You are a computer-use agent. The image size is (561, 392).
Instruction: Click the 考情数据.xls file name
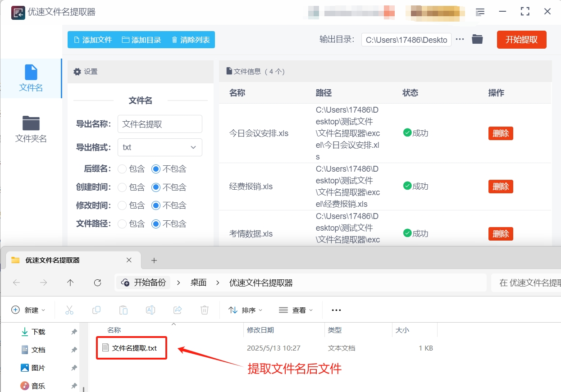(x=251, y=234)
